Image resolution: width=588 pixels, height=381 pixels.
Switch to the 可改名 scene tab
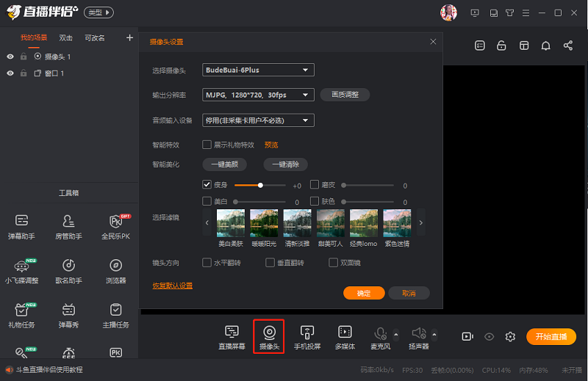tap(94, 37)
